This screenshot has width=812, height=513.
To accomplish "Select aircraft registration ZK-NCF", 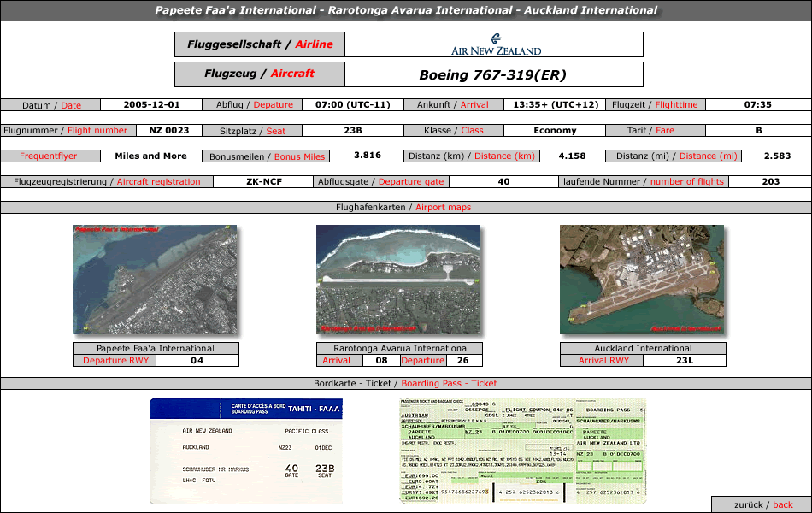I will click(x=263, y=182).
